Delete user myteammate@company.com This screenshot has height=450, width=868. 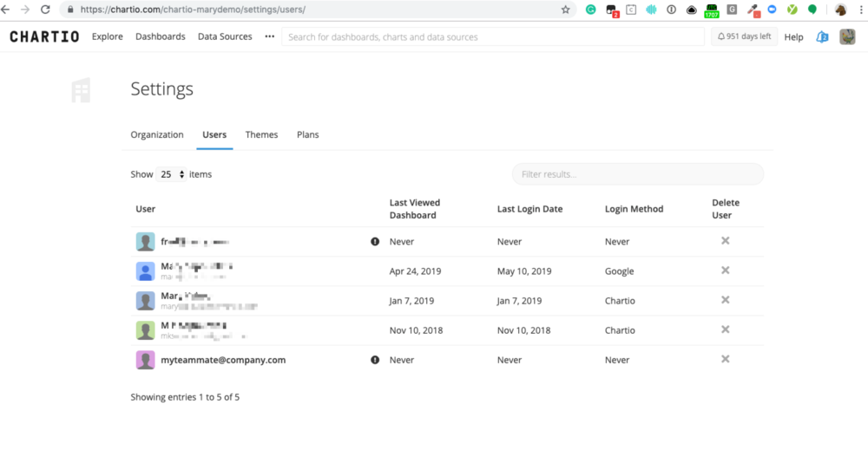click(725, 359)
